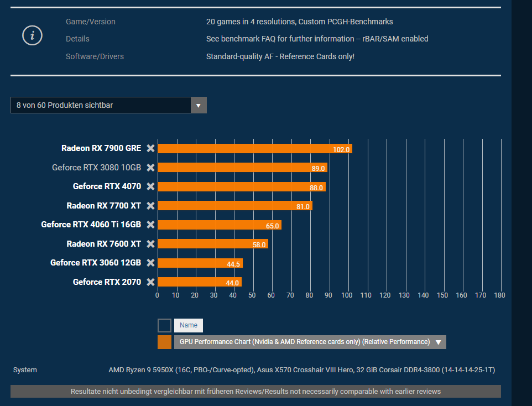Screen dimensions: 532x406
Task: Select the Radeon RX 7600 XT label
Action: pos(103,244)
